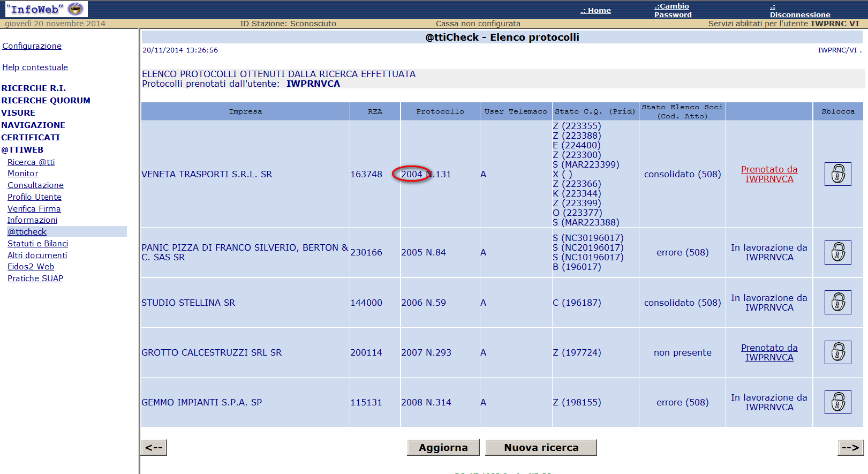
Task: Open Verifica Firma link
Action: 34,209
